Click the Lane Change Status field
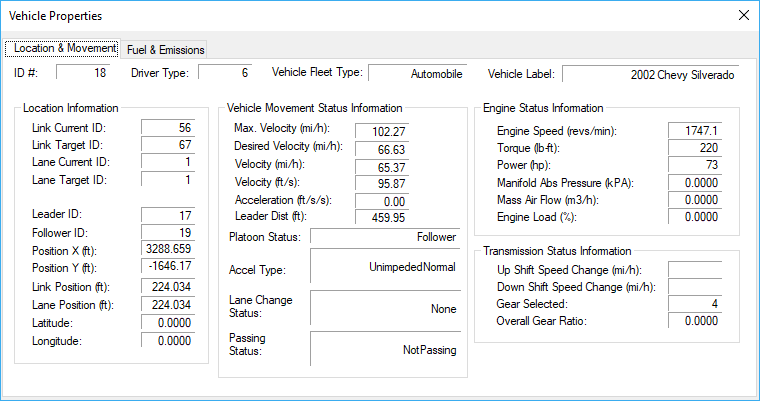 pyautogui.click(x=385, y=308)
